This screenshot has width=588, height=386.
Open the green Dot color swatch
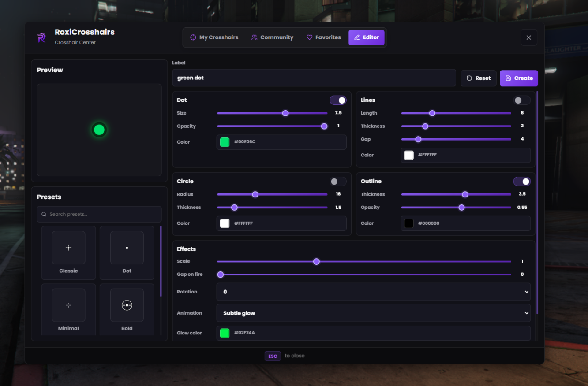pos(225,142)
